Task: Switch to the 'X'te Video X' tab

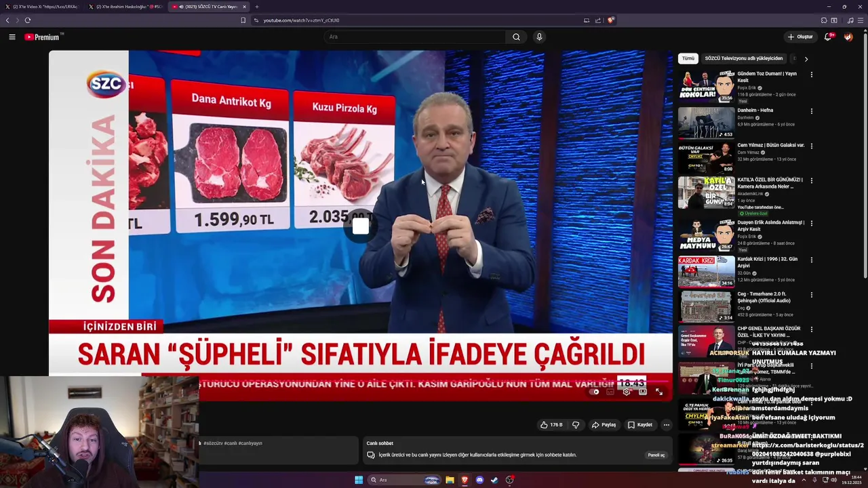Action: [x=42, y=7]
